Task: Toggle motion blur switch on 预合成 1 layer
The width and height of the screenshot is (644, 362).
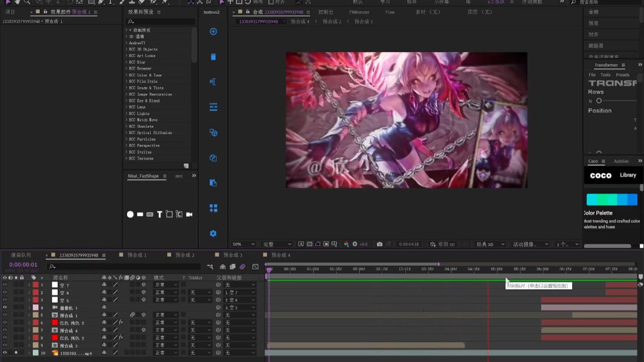Action: click(132, 315)
